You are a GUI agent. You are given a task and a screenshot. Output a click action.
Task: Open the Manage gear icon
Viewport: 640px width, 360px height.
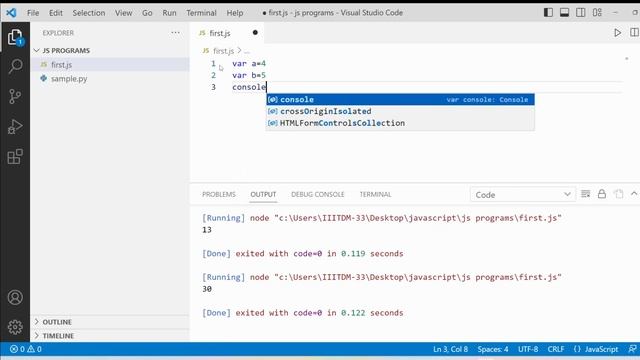coord(15,327)
